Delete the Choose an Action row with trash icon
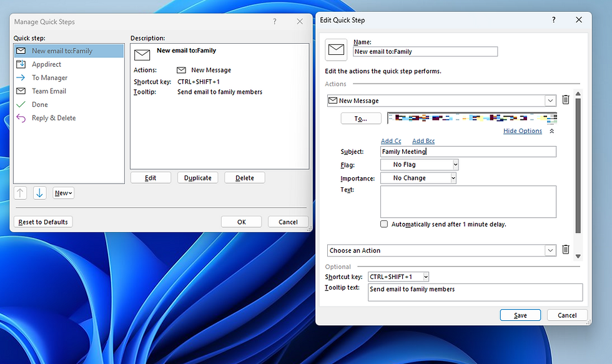This screenshot has width=612, height=364. coord(566,249)
